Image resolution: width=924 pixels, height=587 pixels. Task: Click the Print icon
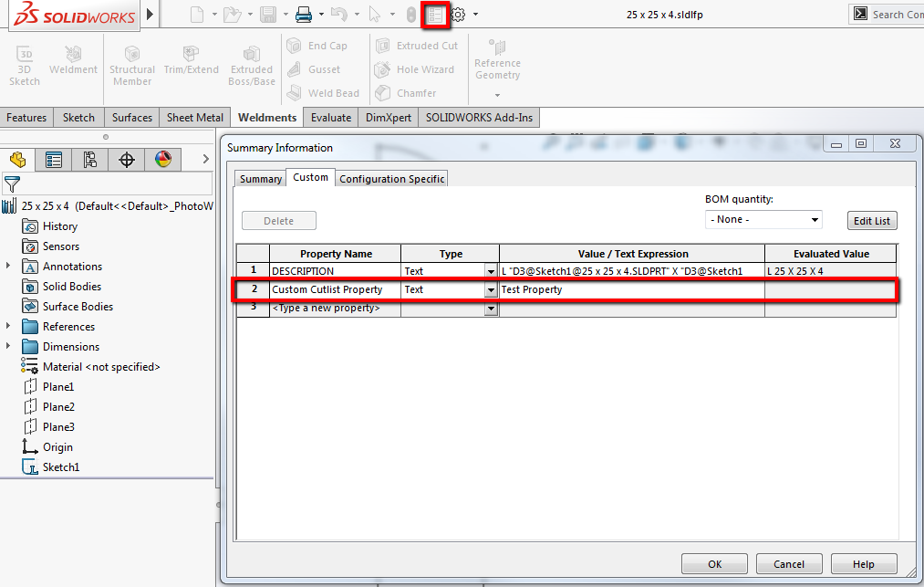click(x=304, y=15)
